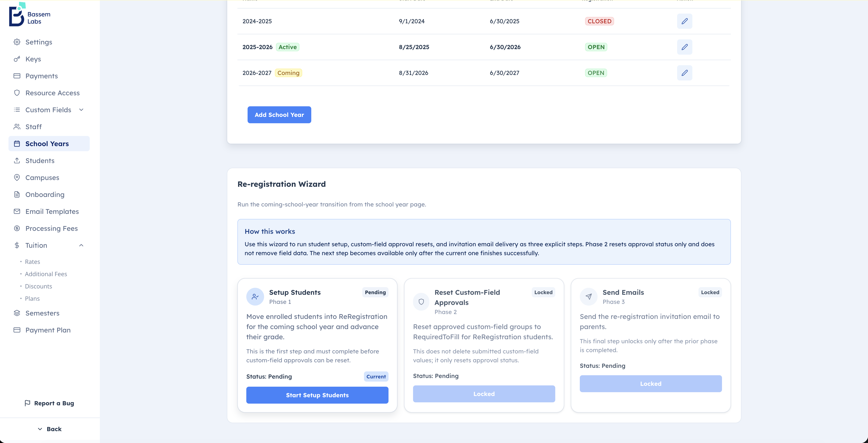This screenshot has width=868, height=443.
Task: Click the layers icon beside Semesters
Action: tap(17, 313)
